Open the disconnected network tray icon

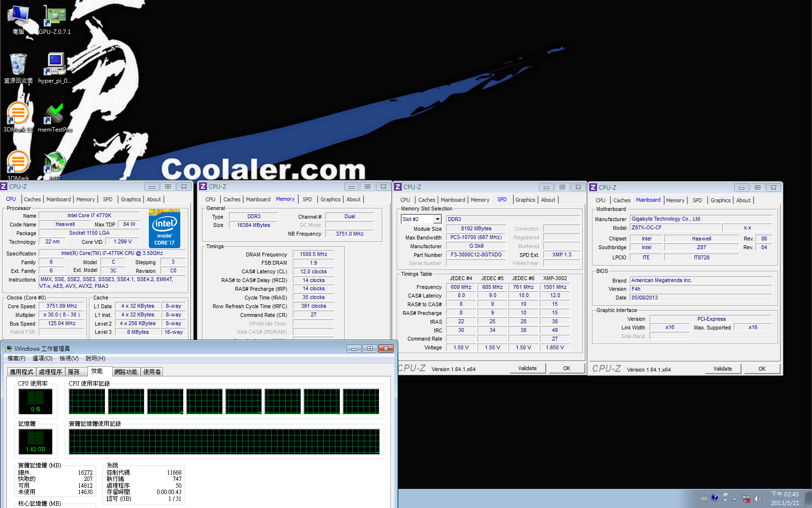tap(746, 498)
